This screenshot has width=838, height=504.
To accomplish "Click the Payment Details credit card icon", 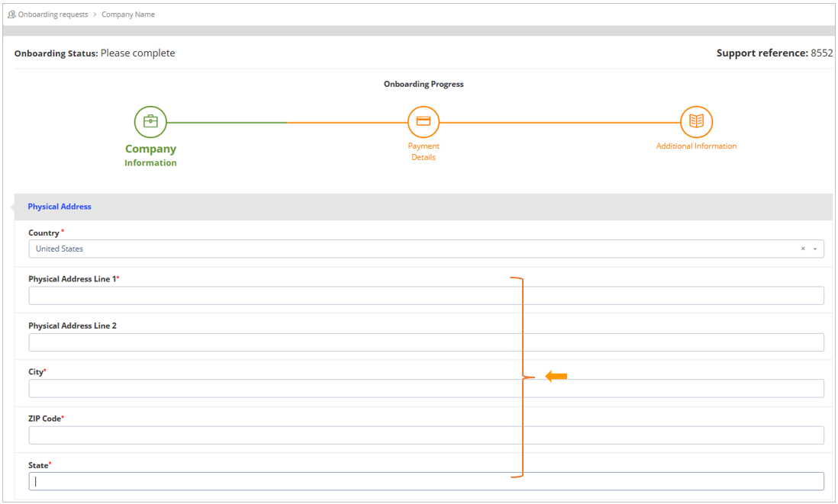I will coord(424,121).
